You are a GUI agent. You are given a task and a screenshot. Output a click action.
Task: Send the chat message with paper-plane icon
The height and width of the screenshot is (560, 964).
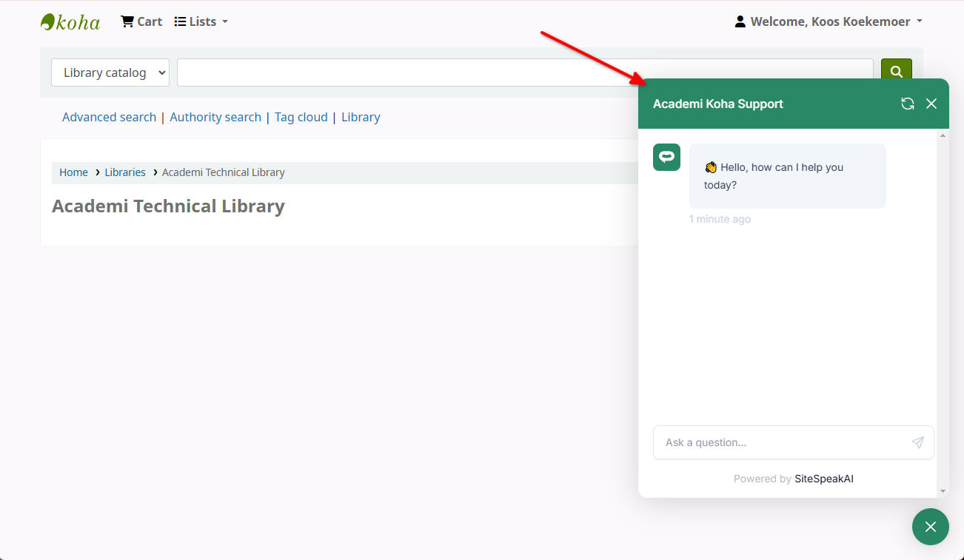(918, 442)
